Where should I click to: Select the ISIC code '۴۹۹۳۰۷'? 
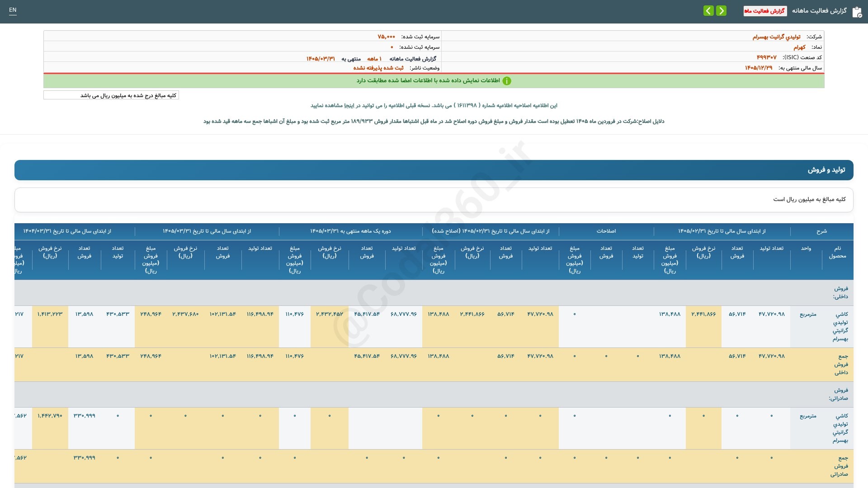pyautogui.click(x=766, y=57)
